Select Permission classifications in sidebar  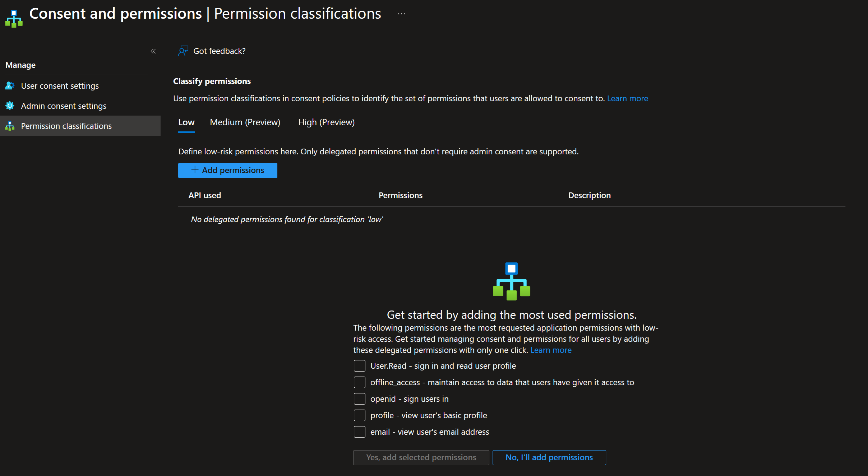click(x=80, y=126)
